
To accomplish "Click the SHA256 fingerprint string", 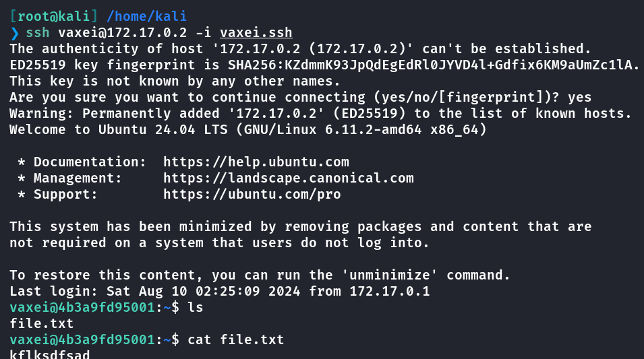I will pos(434,65).
